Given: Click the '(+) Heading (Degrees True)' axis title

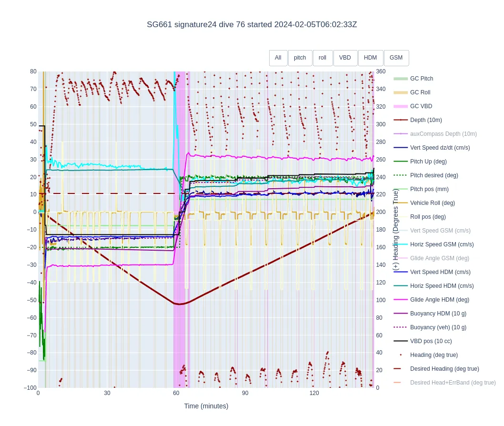Looking at the screenshot, I should 396,231.
